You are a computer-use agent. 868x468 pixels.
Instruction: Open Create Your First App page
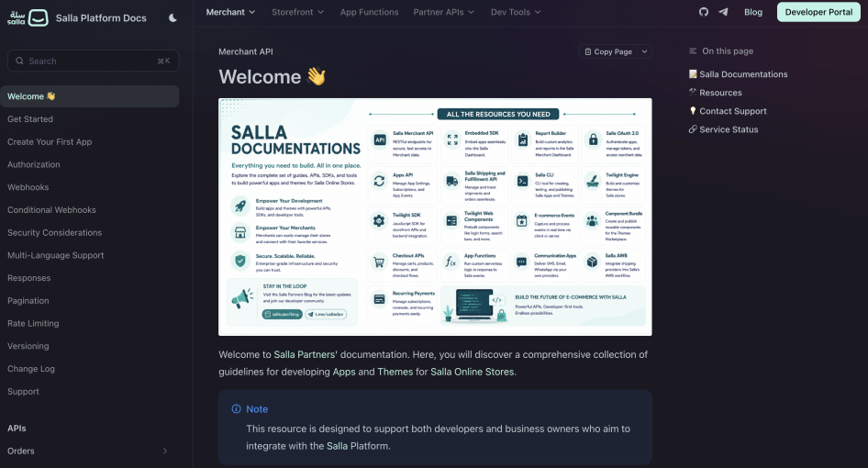click(x=50, y=142)
